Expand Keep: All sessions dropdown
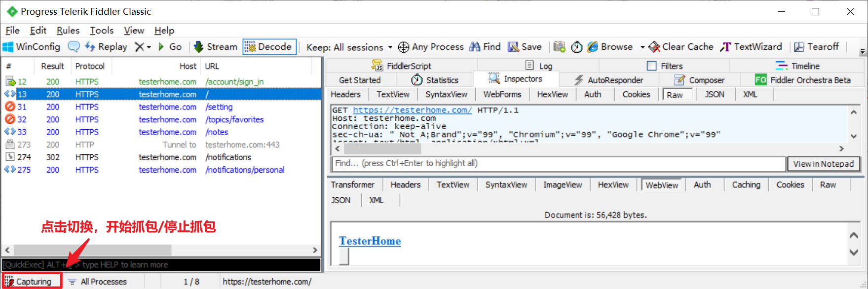This screenshot has height=289, width=868. tap(349, 47)
